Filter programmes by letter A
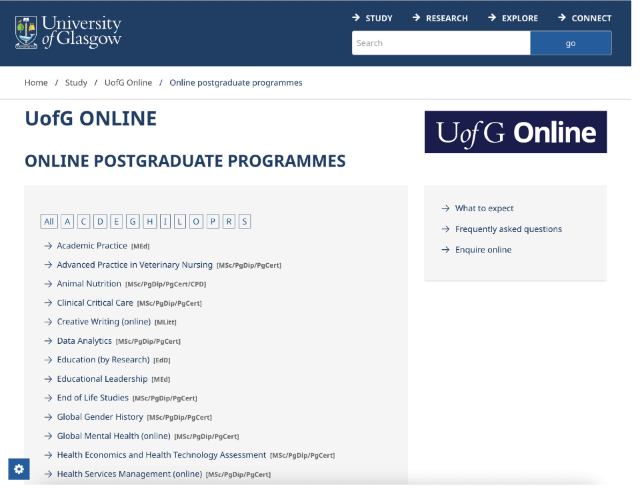Viewport: 640px width, 491px height. (x=67, y=222)
